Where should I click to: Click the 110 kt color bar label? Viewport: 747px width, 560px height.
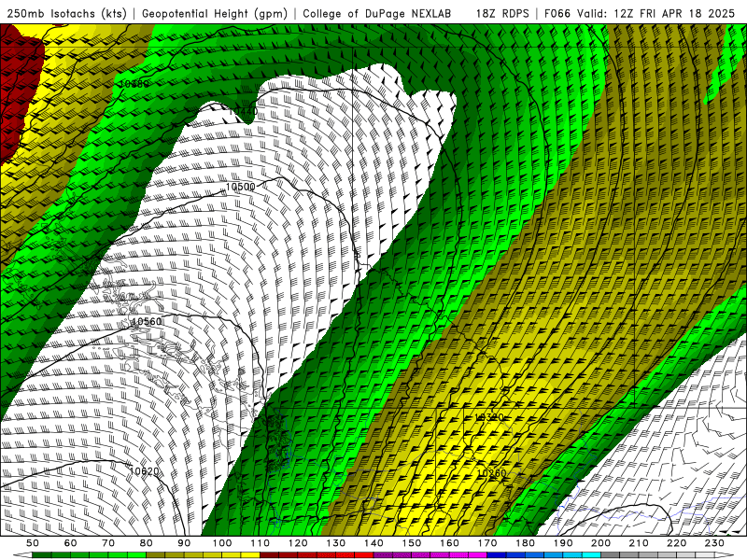point(261,543)
